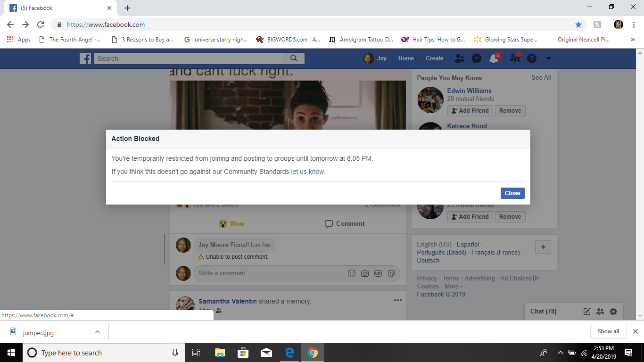Switch language to Deutsch
Screen dimensions: 644x362
pyautogui.click(x=428, y=260)
